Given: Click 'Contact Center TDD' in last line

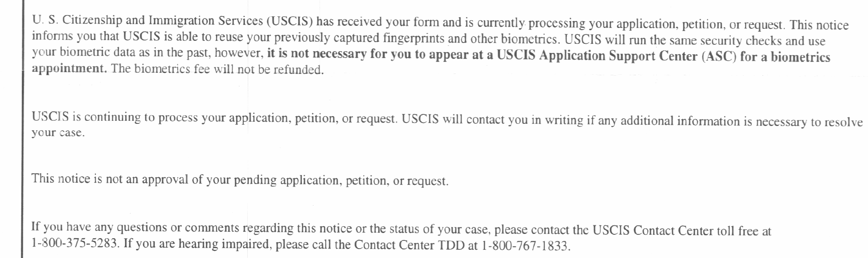Looking at the screenshot, I should [409, 245].
